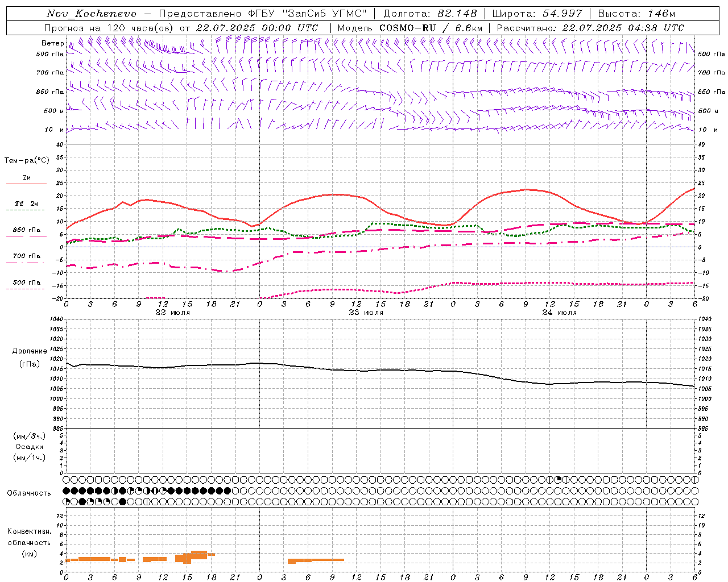Click the 10 м wind level label on the left

point(55,130)
